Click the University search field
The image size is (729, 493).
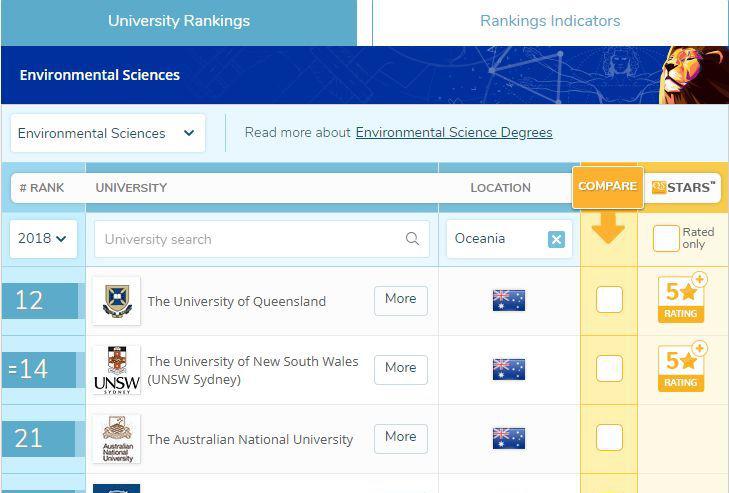click(x=250, y=239)
